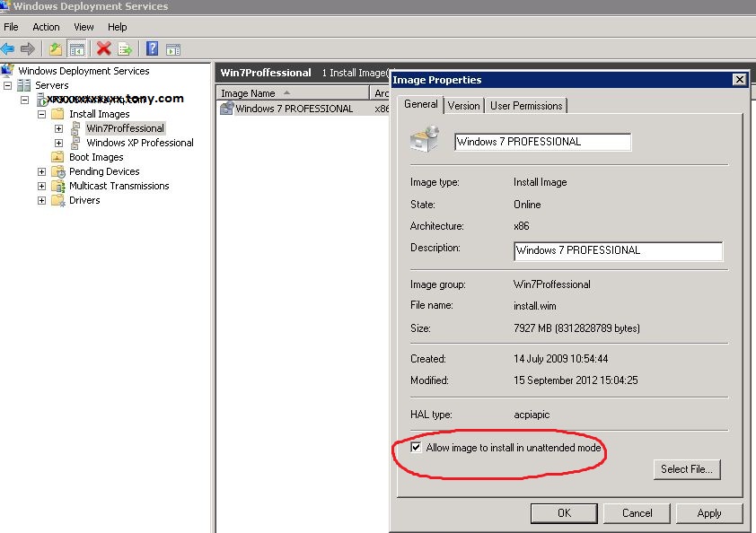
Task: Switch to the User Permissions tab
Action: (x=525, y=105)
